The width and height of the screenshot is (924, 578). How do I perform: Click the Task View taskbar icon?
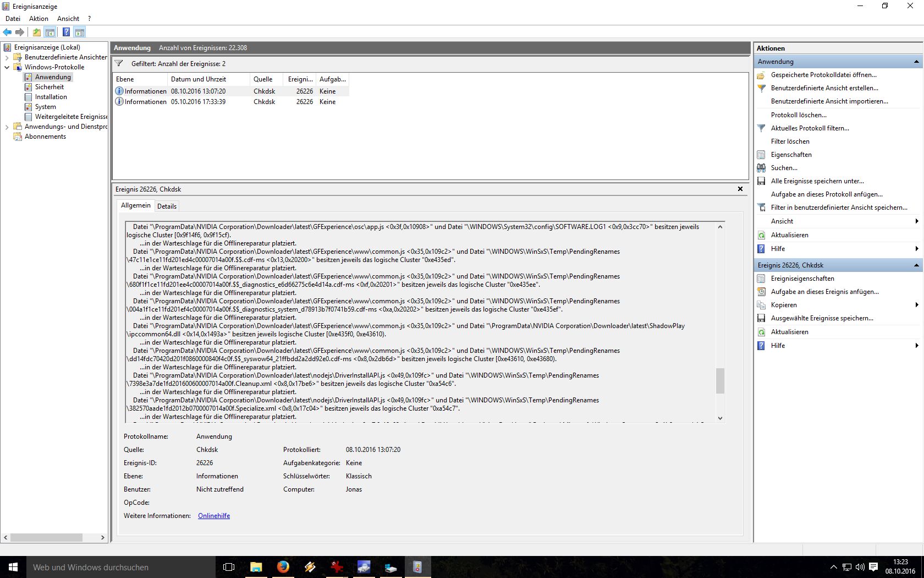pyautogui.click(x=229, y=567)
